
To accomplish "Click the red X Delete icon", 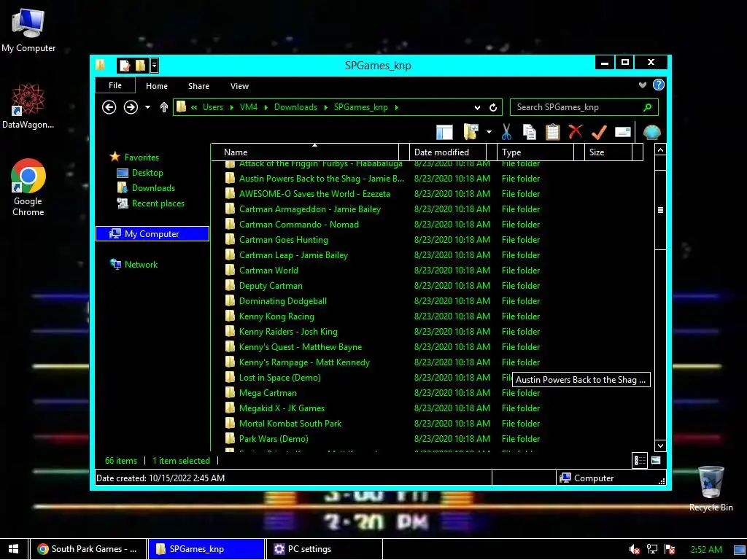I will [x=576, y=131].
